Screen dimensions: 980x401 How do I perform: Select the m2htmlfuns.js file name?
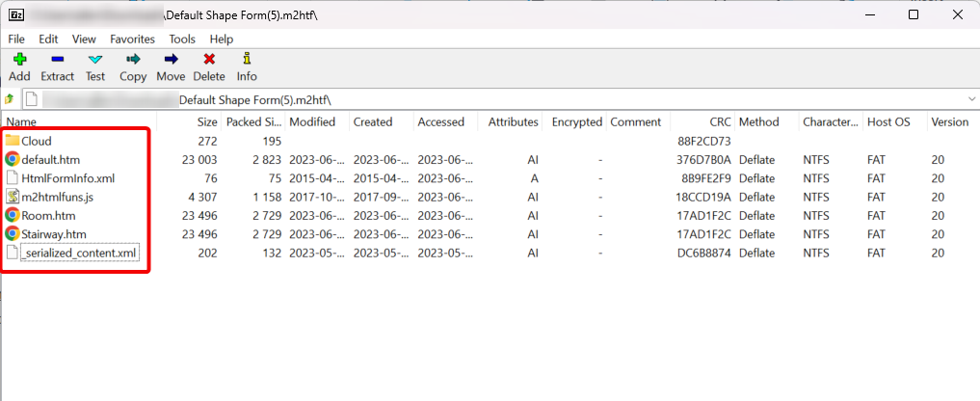58,197
